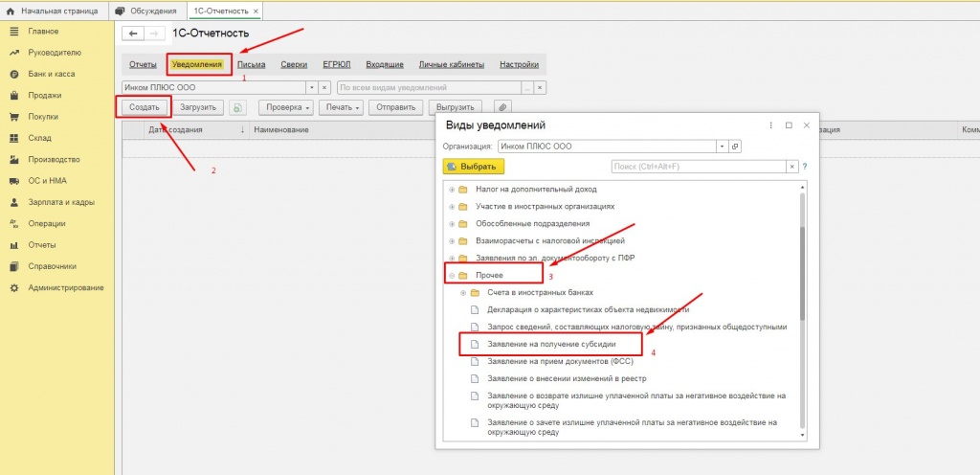The width and height of the screenshot is (980, 475).
Task: Expand Взаиморасчеты с налоговой инспекцией folder
Action: pos(452,240)
